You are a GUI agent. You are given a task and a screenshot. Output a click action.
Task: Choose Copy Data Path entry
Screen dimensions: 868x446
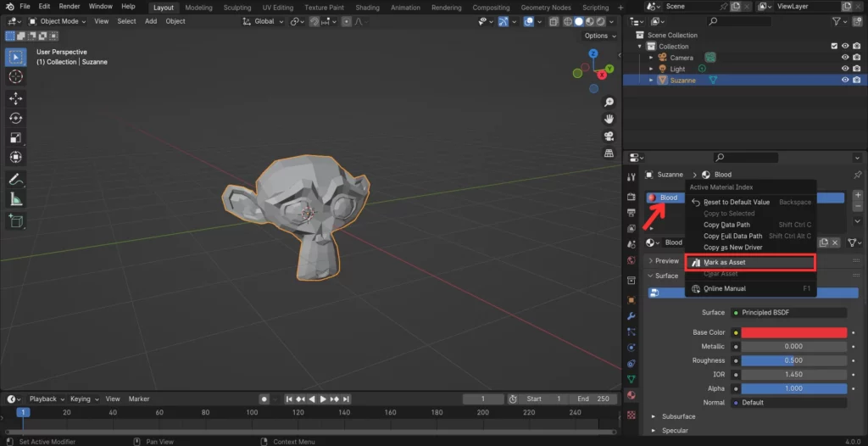click(x=751, y=225)
